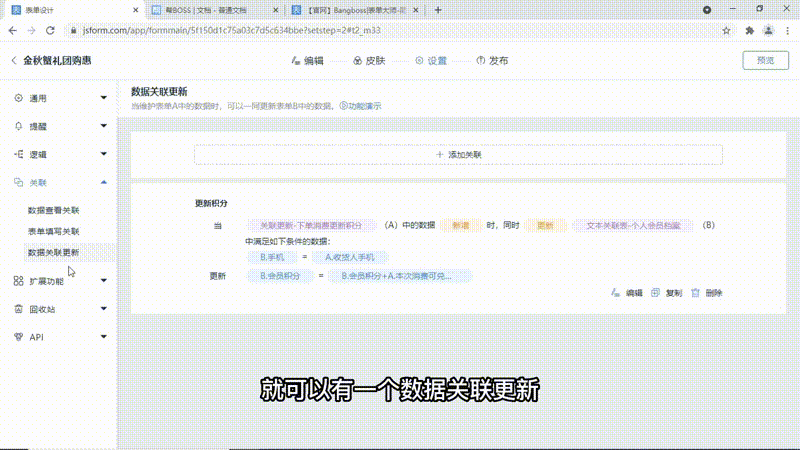This screenshot has height=450, width=800.
Task: Click the 编辑 pencil icon on the rule
Action: click(615, 293)
